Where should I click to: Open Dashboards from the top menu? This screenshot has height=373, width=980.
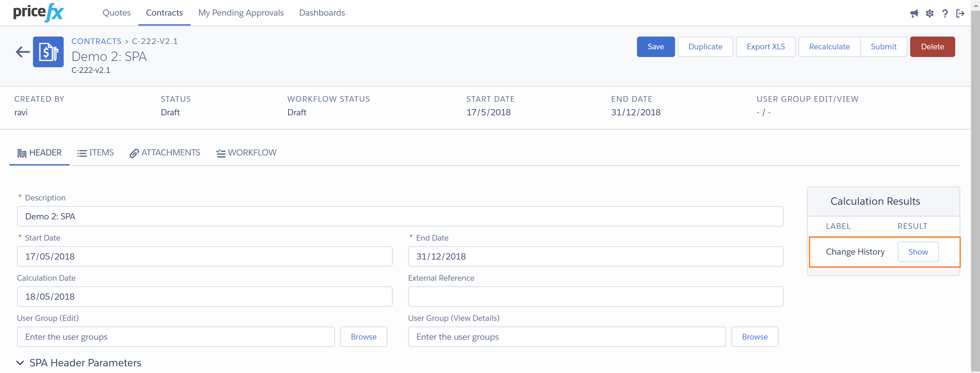pyautogui.click(x=322, y=13)
